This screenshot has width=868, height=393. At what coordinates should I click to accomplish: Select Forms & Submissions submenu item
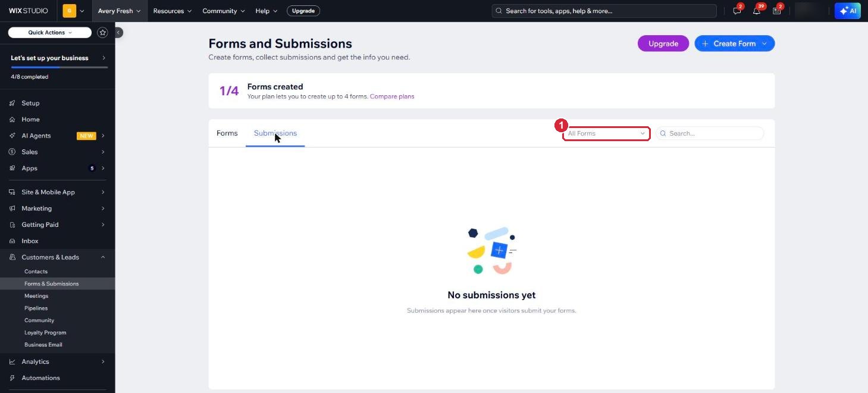point(57,283)
